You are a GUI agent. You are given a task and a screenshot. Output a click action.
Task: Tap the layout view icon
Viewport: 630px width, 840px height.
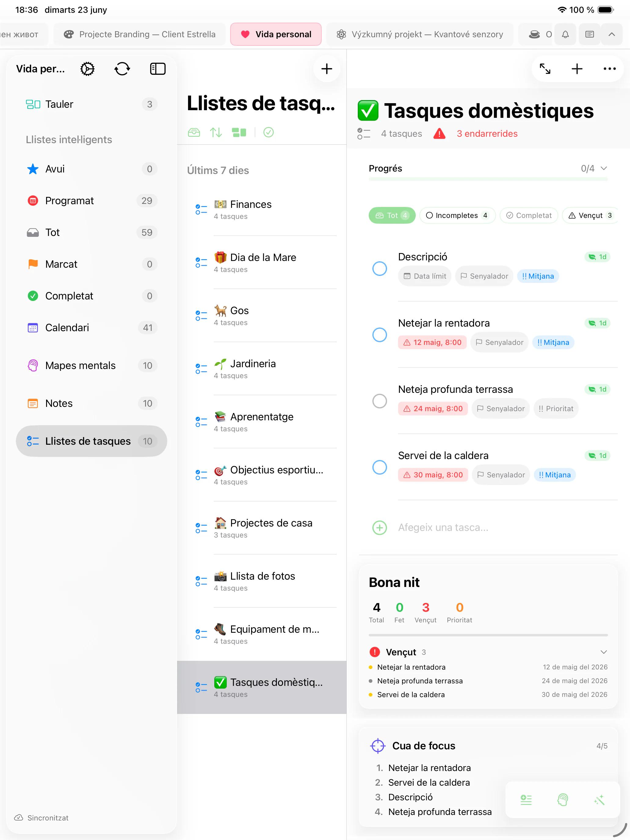pyautogui.click(x=239, y=132)
